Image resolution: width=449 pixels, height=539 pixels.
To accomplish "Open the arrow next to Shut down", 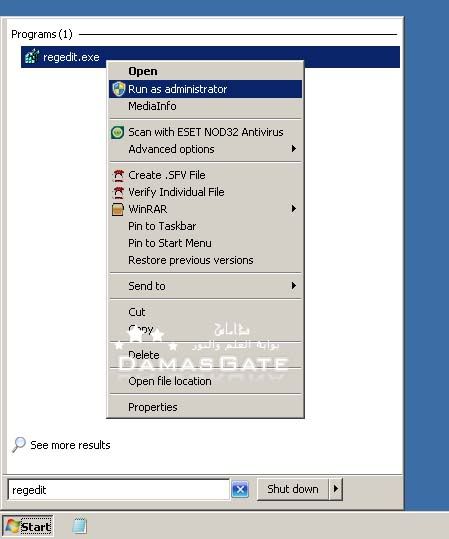I will 336,488.
